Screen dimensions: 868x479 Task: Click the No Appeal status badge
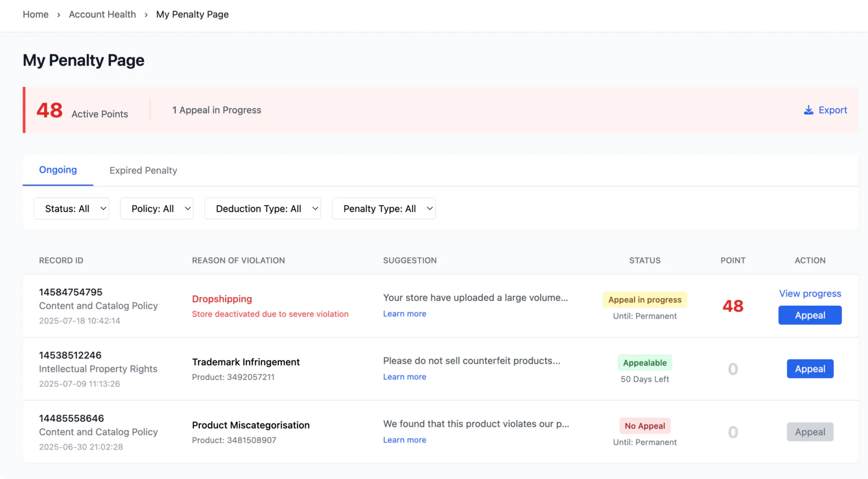point(645,426)
